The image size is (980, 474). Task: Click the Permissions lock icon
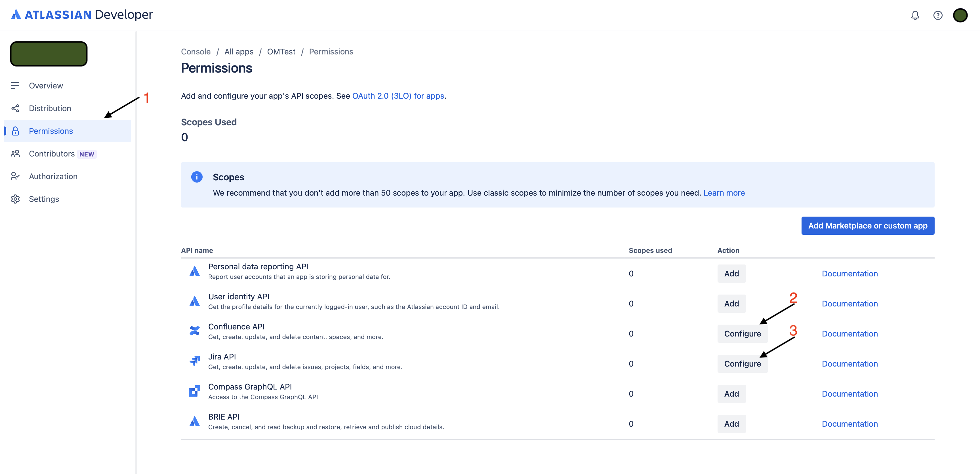pyautogui.click(x=15, y=131)
